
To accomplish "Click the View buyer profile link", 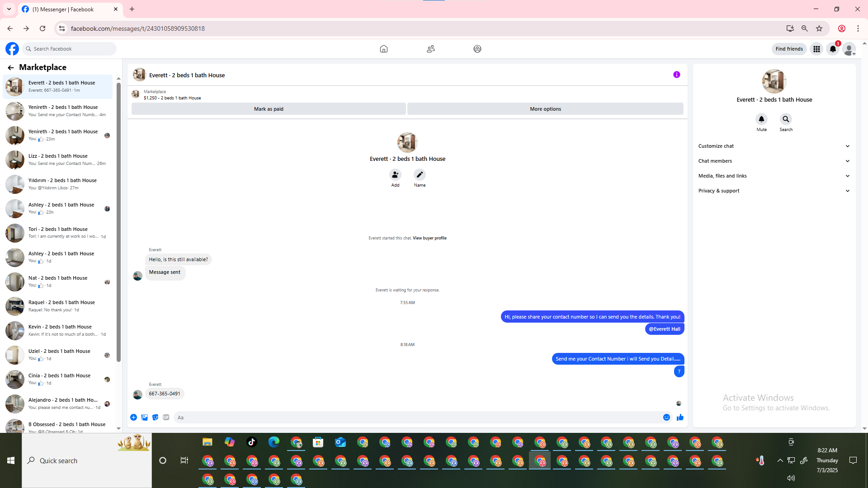I will (x=429, y=238).
